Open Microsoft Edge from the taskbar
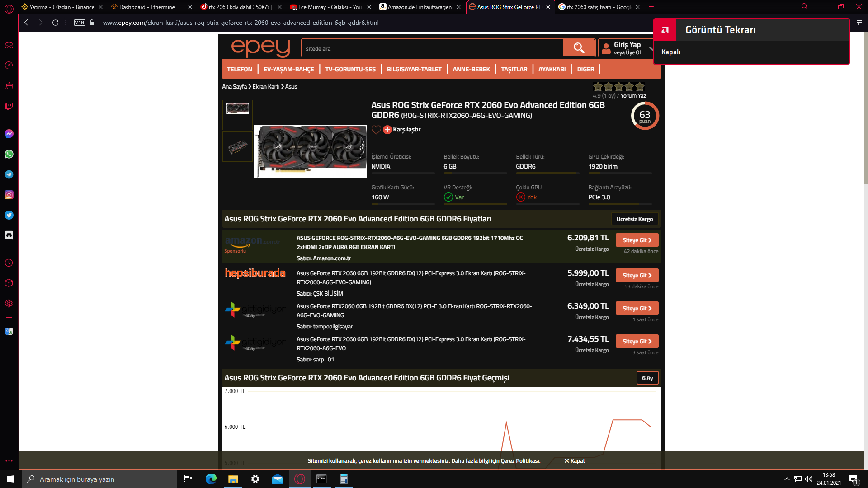Screen dimensions: 868x488 pyautogui.click(x=210, y=479)
